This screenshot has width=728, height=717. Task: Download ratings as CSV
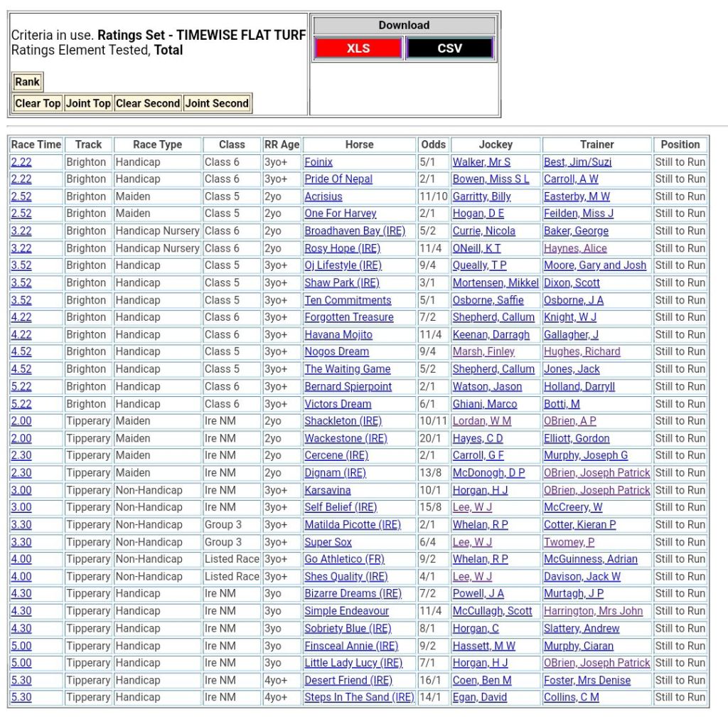pyautogui.click(x=449, y=48)
